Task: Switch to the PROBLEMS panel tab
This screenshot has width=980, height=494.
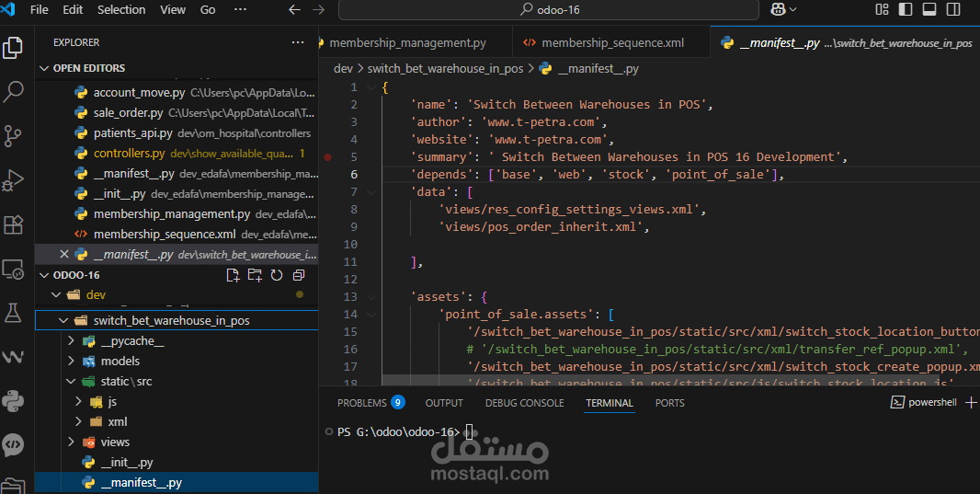Action: (x=370, y=403)
